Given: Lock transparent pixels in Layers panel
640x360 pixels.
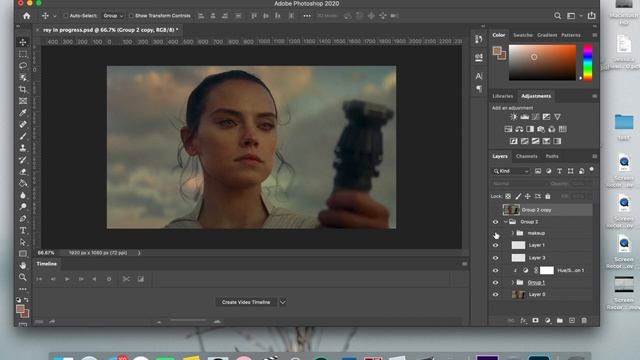Looking at the screenshot, I should tap(508, 196).
